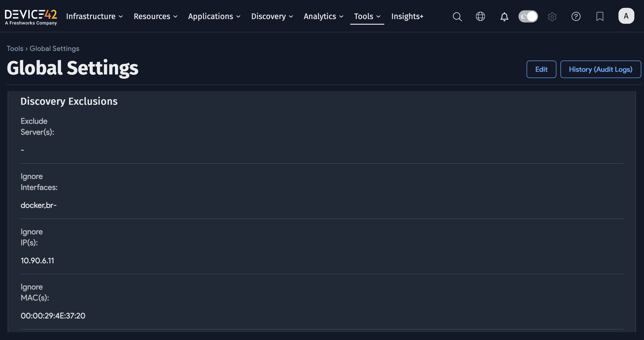Screen dimensions: 644x340
Task: Click the Tools breadcrumb link
Action: [15, 48]
